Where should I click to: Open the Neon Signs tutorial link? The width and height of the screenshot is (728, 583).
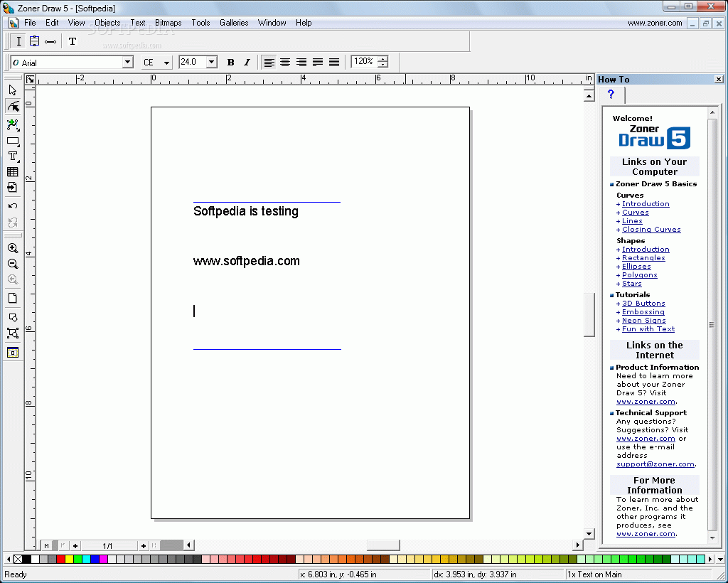(x=644, y=320)
